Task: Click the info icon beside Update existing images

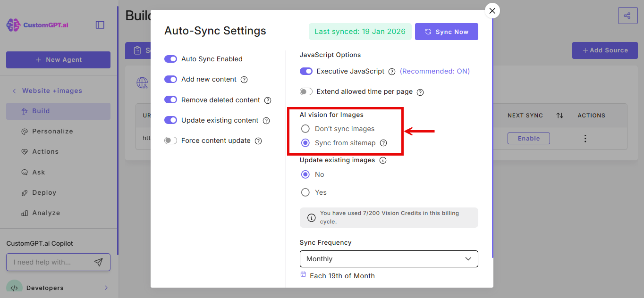Action: pos(383,160)
